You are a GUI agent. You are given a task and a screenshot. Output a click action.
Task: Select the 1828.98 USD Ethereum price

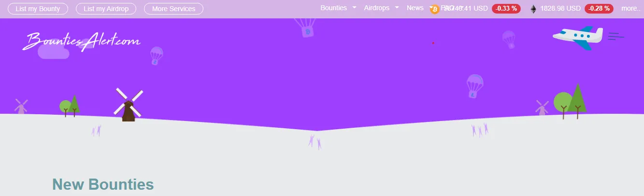560,9
